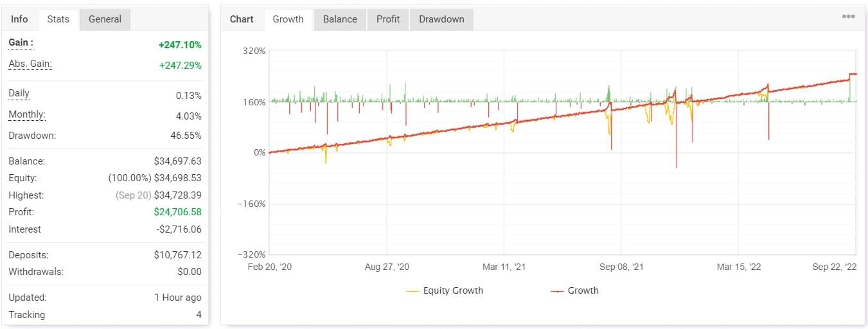Open the Profit chart tab
The image size is (868, 329).
pos(388,19)
